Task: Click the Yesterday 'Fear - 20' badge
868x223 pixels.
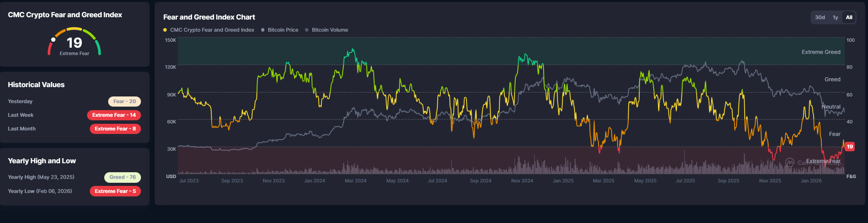Action: [124, 102]
